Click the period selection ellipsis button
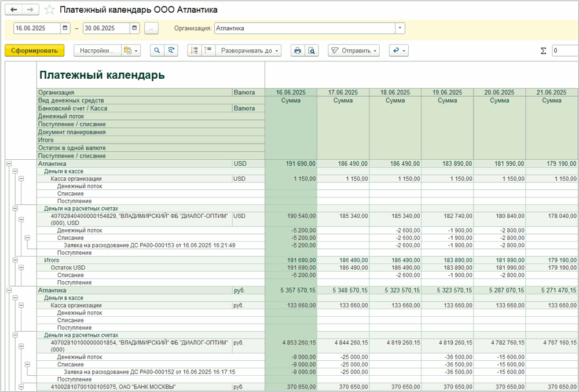This screenshot has height=392, width=579. (151, 28)
